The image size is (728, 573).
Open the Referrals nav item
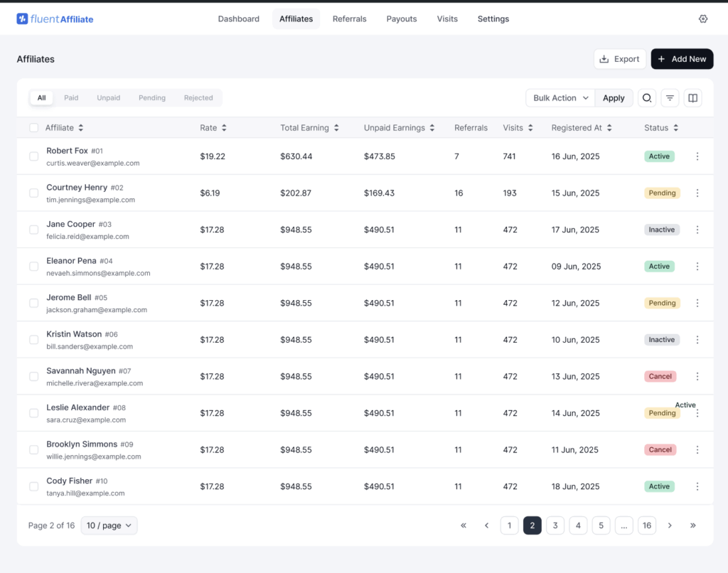350,19
